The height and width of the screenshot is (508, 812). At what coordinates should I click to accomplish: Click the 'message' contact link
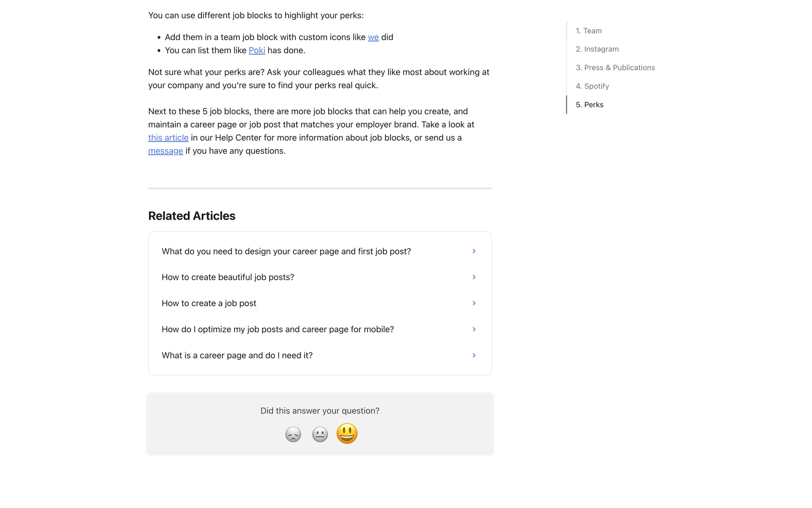165,151
